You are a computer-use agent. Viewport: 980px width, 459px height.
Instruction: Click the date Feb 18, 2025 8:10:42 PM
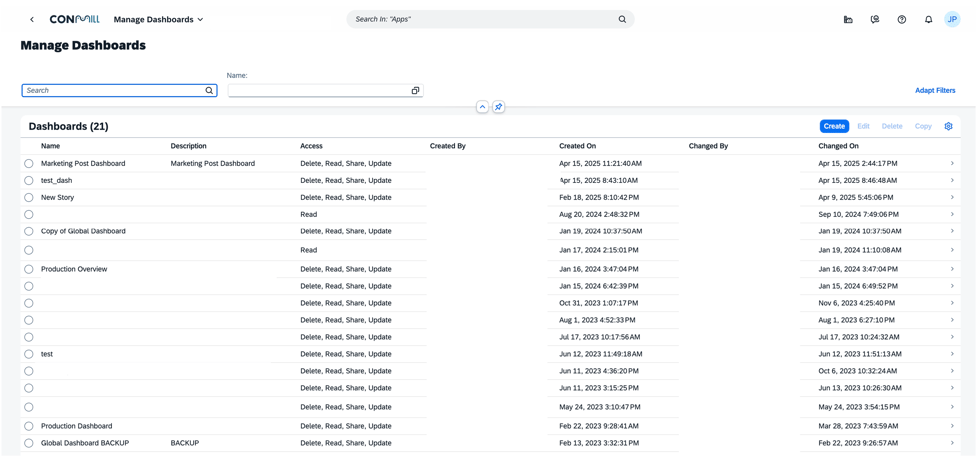pos(599,197)
